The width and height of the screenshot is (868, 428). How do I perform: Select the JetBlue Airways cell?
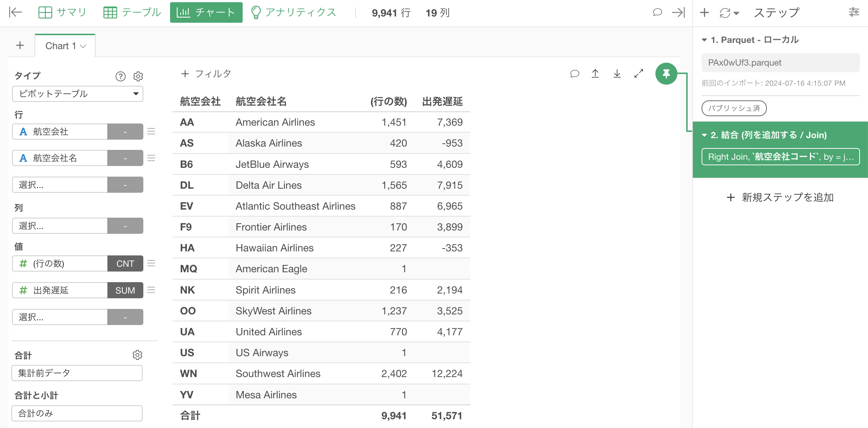click(272, 165)
